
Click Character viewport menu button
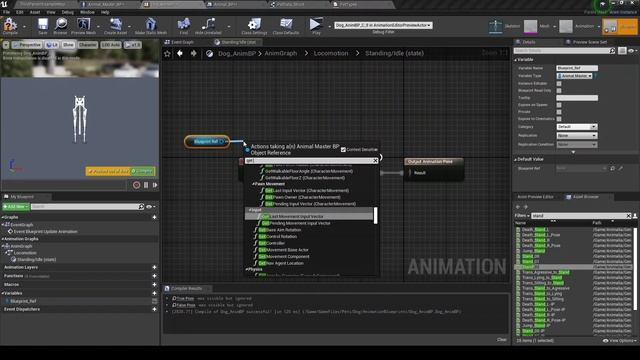[88, 44]
